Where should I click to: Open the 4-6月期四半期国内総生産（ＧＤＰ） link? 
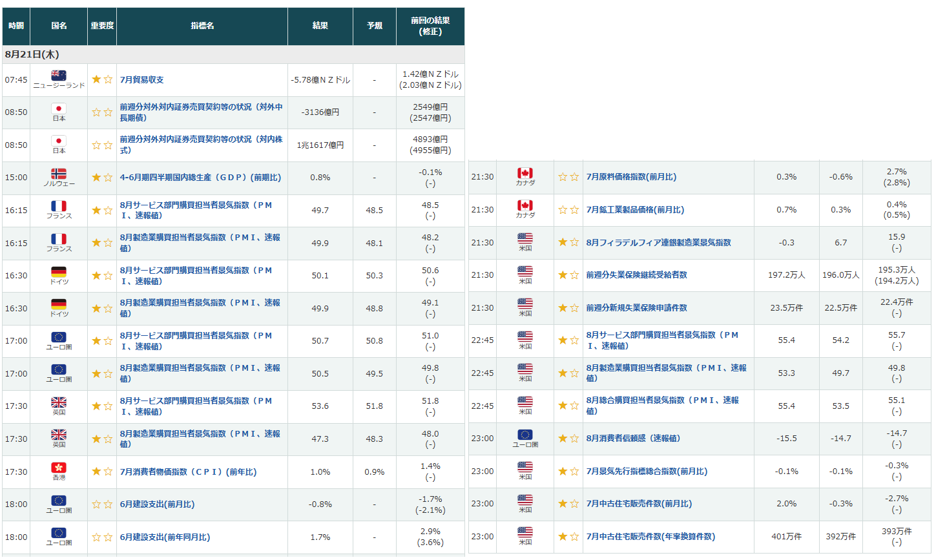[200, 177]
